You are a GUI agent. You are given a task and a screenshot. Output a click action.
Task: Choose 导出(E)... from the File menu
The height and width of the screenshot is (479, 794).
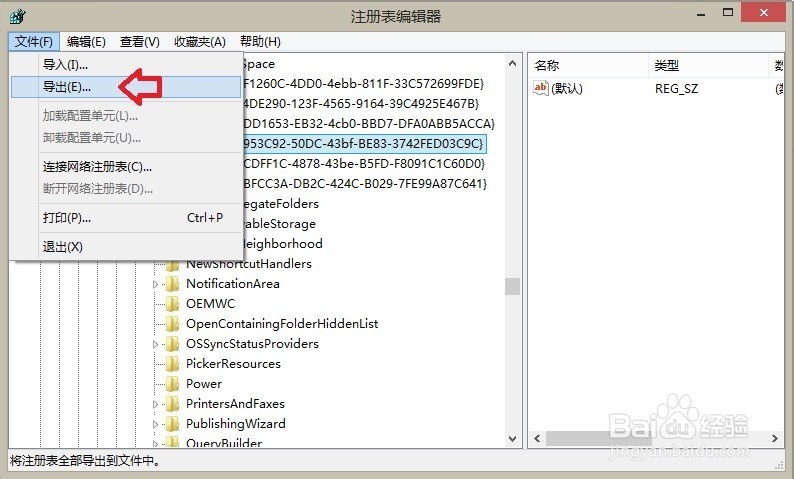pyautogui.click(x=126, y=87)
